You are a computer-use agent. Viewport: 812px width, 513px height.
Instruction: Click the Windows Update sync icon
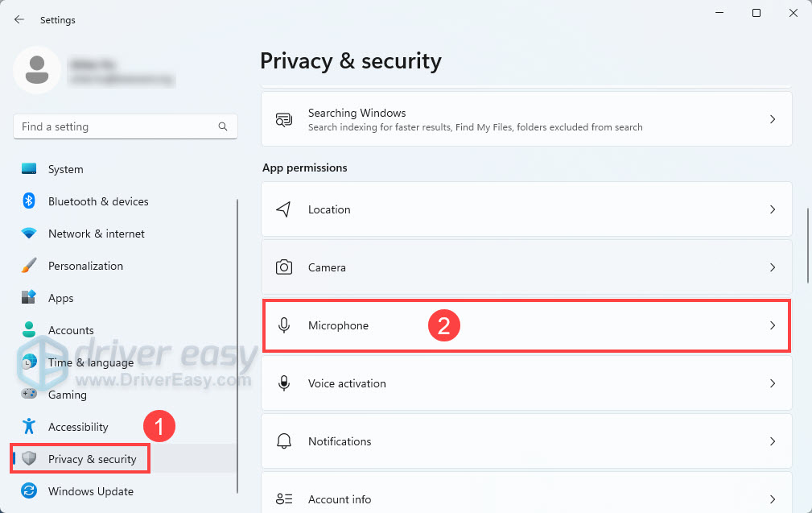(x=29, y=491)
